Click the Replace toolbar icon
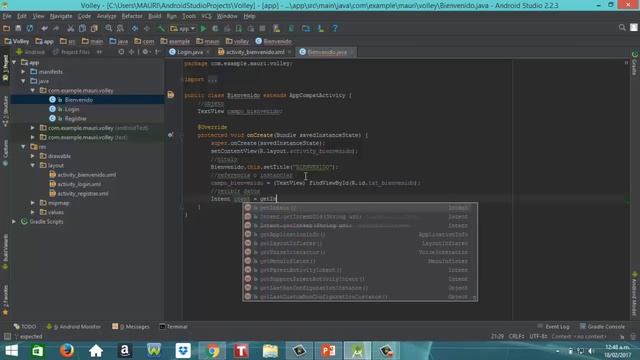Image resolution: width=640 pixels, height=360 pixels. [120, 29]
